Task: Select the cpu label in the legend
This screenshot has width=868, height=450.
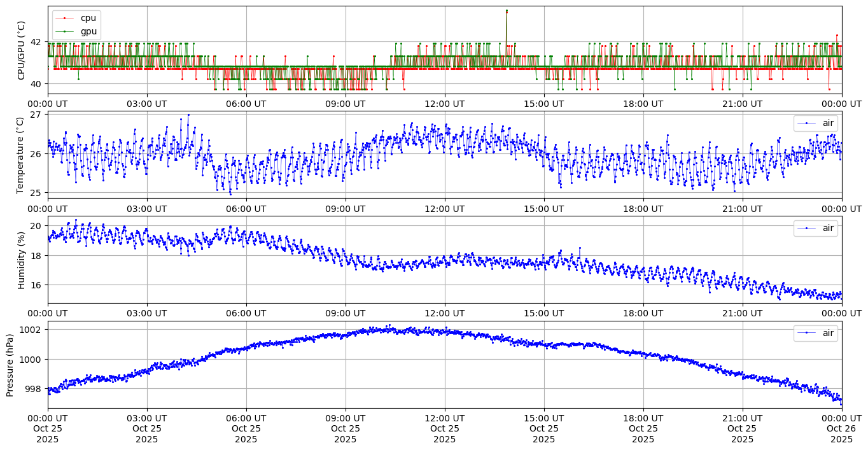Action: tap(88, 18)
